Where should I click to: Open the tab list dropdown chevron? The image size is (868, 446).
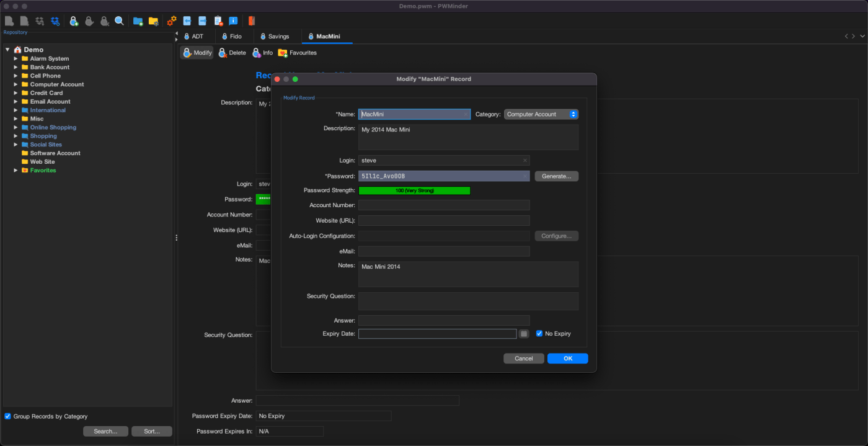(862, 37)
